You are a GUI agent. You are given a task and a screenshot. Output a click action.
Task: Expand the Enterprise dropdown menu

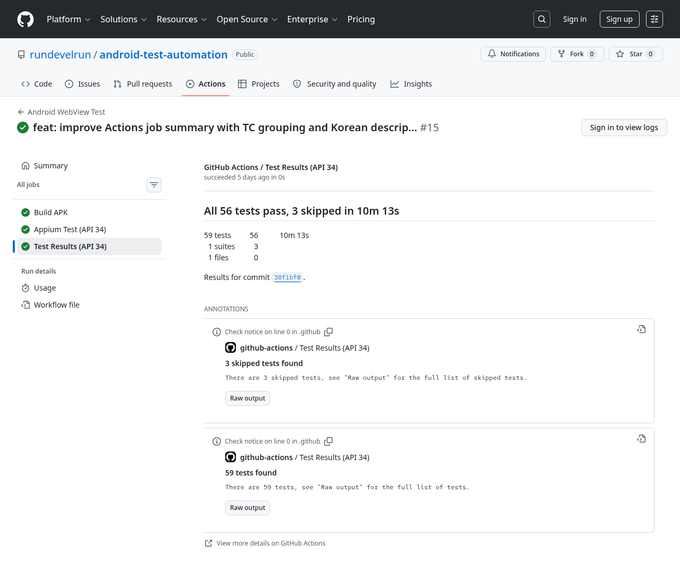(312, 19)
